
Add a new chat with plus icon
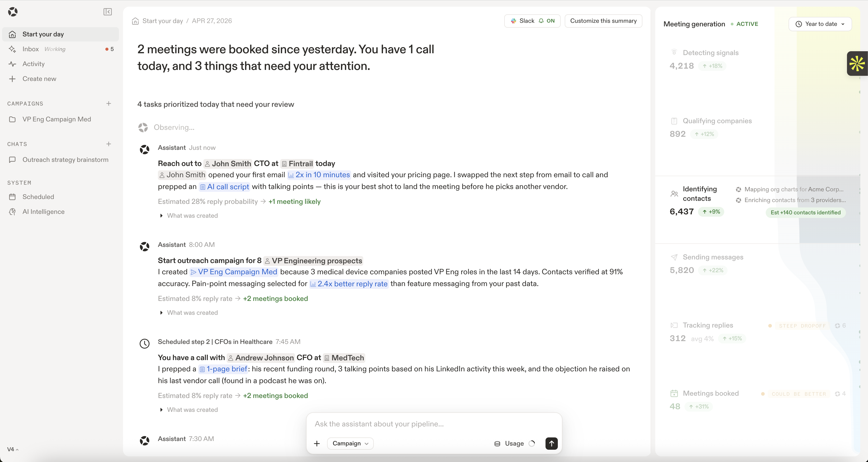click(x=108, y=144)
